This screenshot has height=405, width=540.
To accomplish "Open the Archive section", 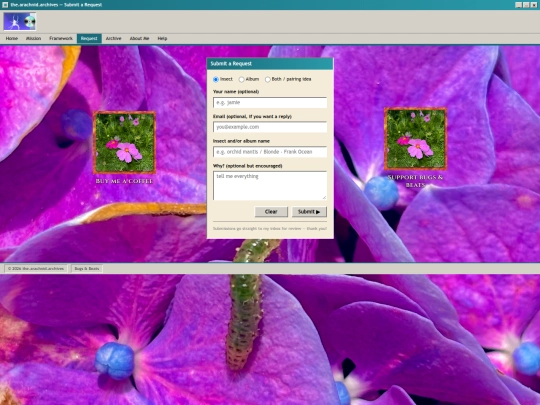I will point(113,39).
